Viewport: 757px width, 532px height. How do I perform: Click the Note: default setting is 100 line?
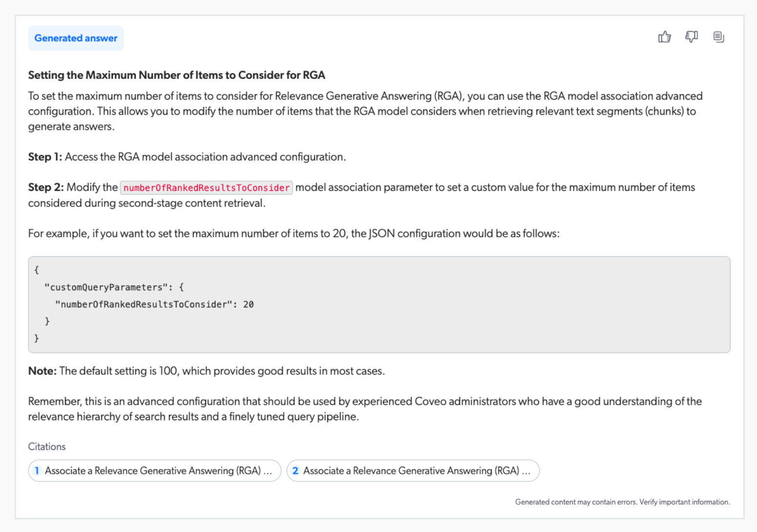coord(207,371)
